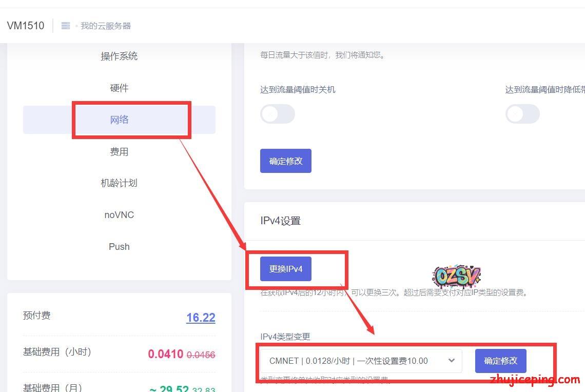The image size is (585, 392).
Task: Toggle shutdown when traffic threshold reached
Action: (x=277, y=114)
